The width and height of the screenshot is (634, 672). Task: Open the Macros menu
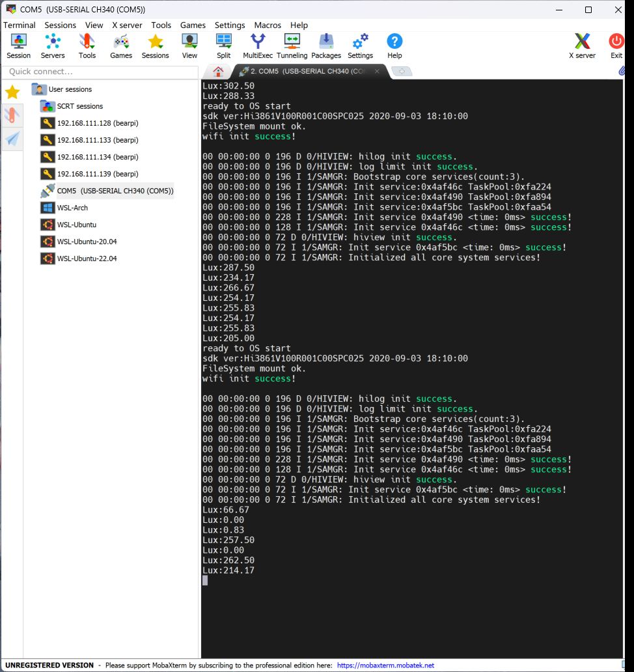click(268, 25)
